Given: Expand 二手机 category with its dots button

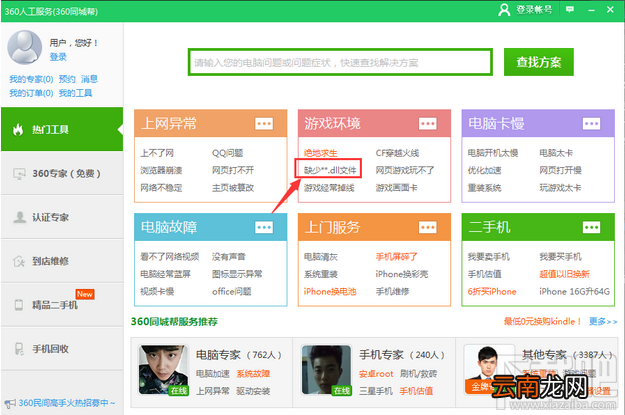Looking at the screenshot, I should coord(592,227).
